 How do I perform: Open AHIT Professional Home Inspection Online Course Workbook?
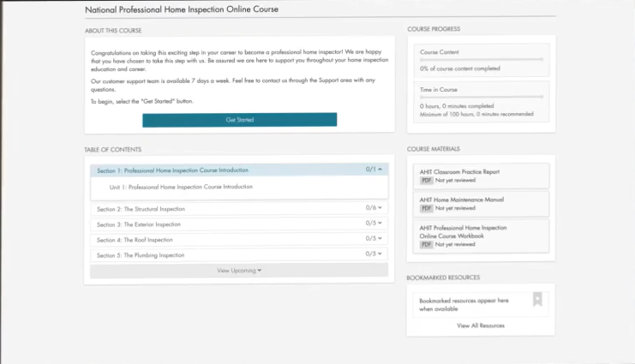click(x=481, y=236)
